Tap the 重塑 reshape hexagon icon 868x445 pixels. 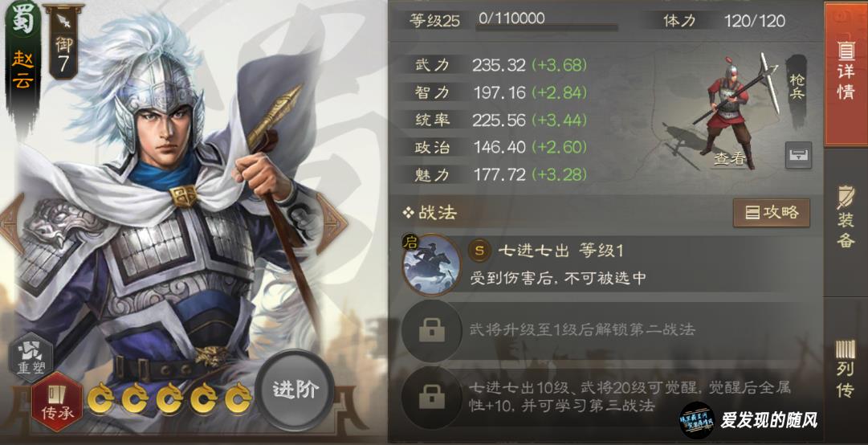31,357
